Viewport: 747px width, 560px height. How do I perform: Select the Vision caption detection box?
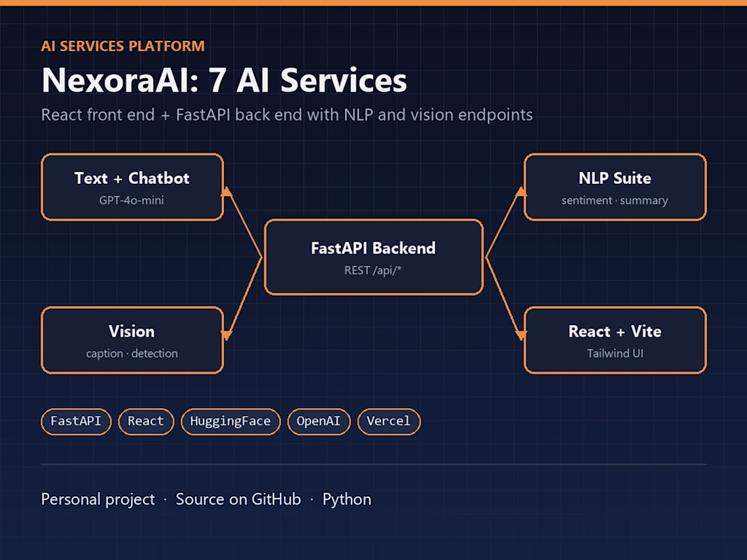click(x=132, y=340)
